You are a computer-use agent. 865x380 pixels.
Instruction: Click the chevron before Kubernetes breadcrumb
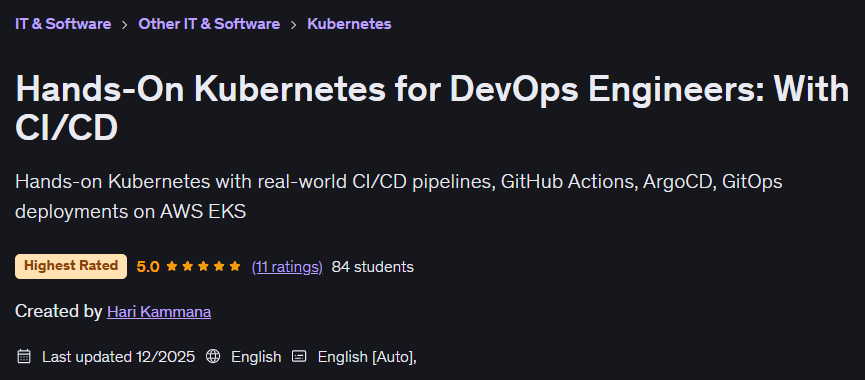coord(294,25)
